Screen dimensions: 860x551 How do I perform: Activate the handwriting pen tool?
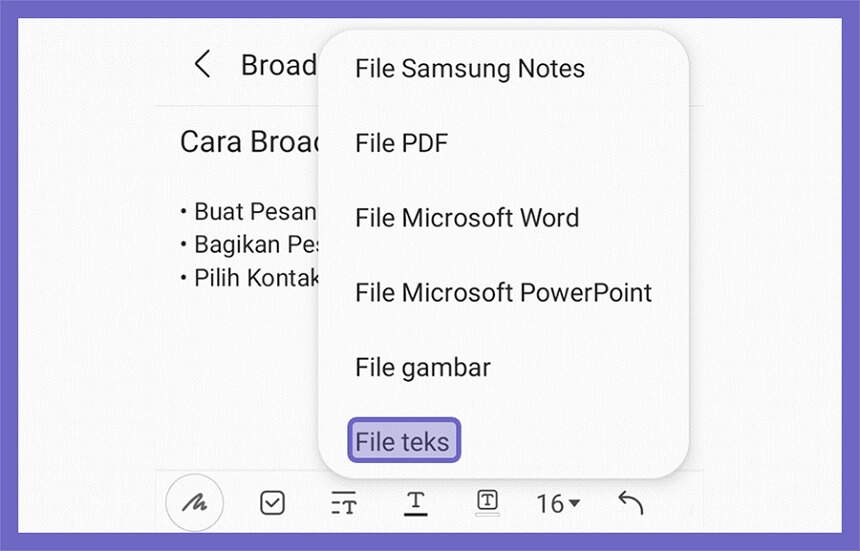click(x=195, y=502)
